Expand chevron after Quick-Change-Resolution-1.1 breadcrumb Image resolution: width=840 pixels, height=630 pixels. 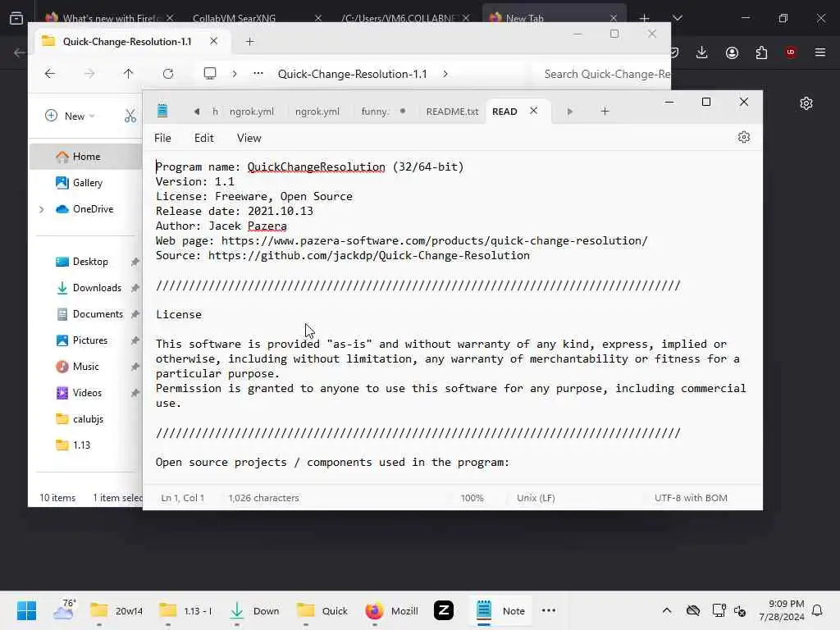coord(445,74)
